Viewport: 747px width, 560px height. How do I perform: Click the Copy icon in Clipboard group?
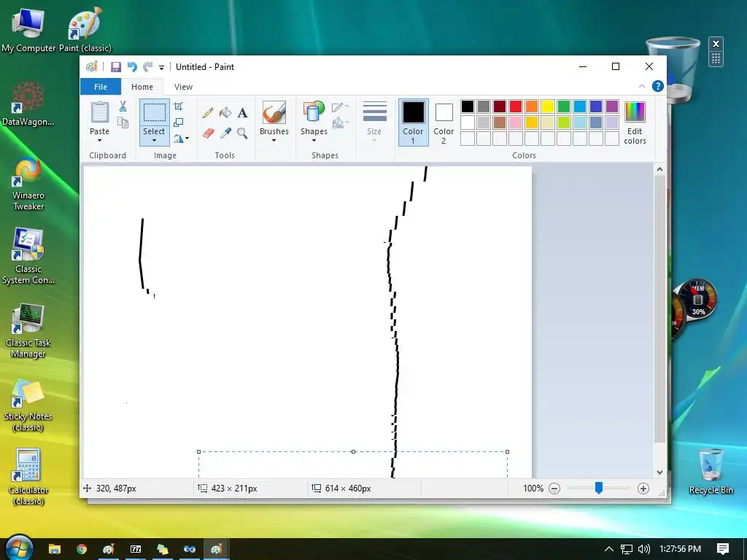(x=123, y=123)
